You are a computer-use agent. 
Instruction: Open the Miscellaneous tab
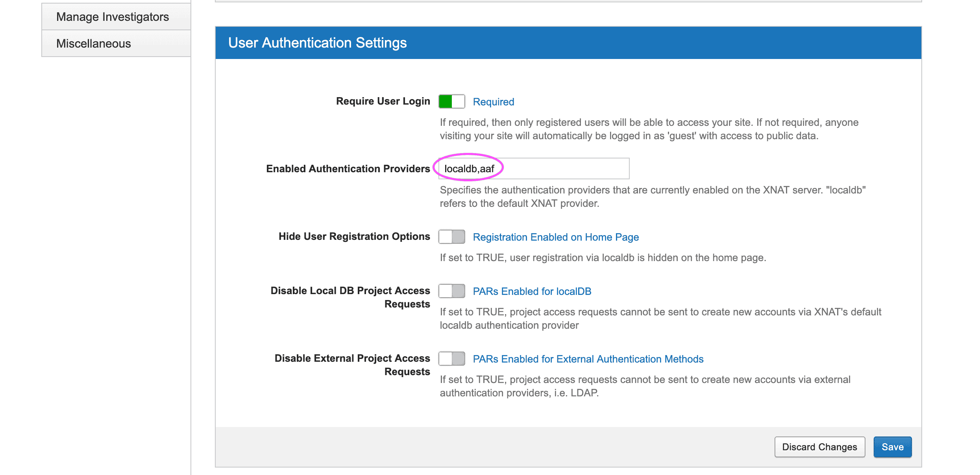[x=116, y=44]
